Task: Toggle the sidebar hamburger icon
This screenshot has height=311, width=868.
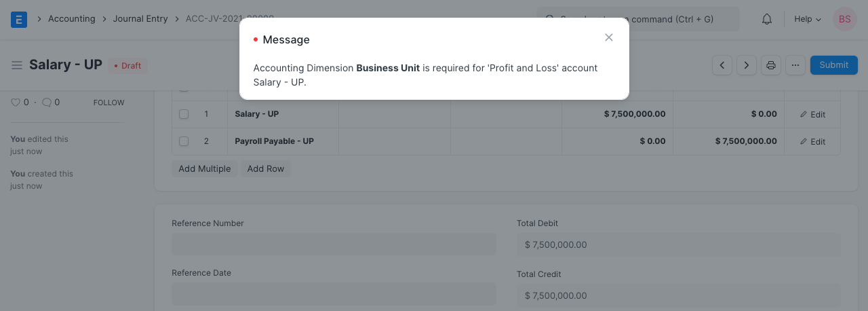Action: click(x=17, y=65)
